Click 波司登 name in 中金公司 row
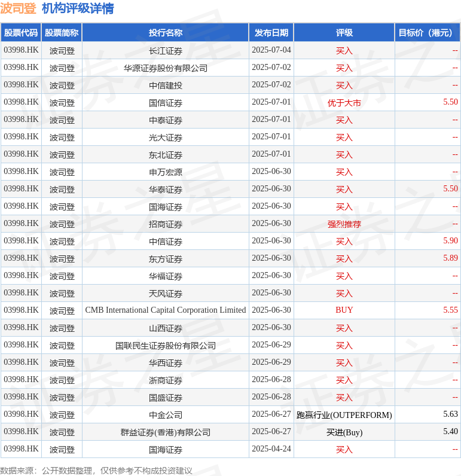 tap(62, 414)
